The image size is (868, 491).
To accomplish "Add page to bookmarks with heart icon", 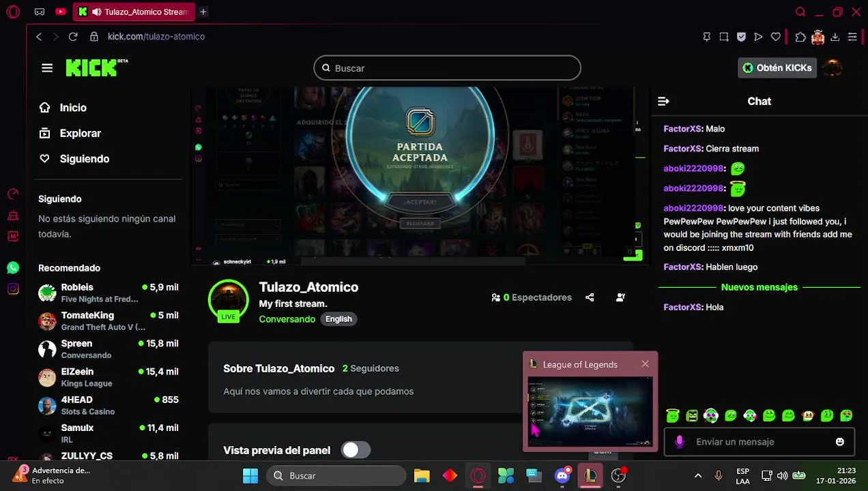I will pos(776,37).
